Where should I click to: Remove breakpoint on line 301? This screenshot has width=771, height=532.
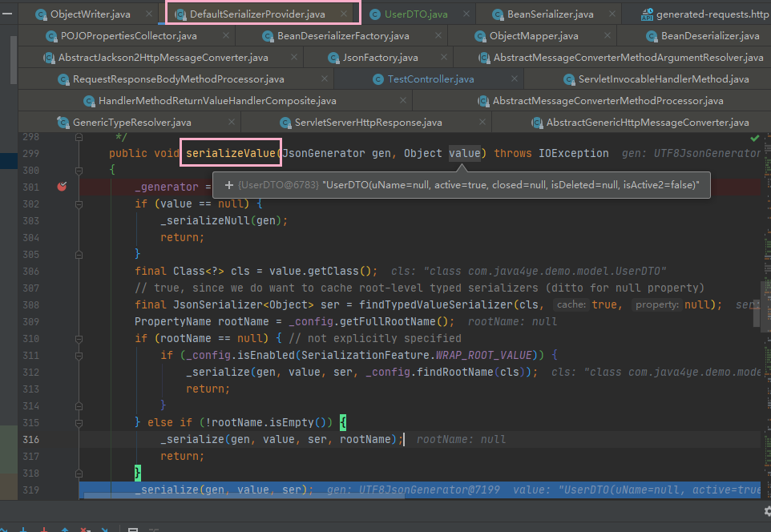tap(62, 187)
